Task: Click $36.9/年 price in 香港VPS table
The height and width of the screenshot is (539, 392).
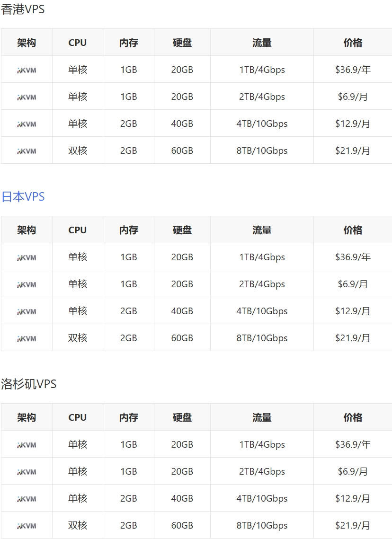Action: pos(353,70)
